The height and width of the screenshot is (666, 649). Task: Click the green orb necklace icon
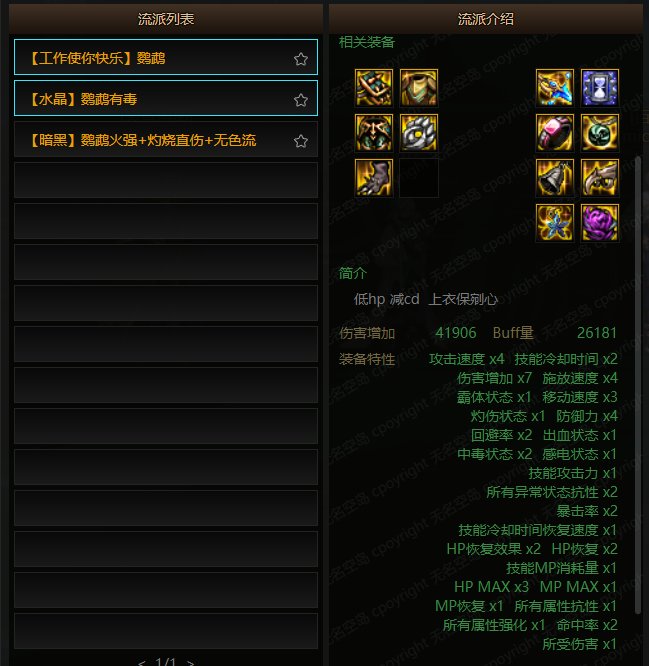point(599,133)
